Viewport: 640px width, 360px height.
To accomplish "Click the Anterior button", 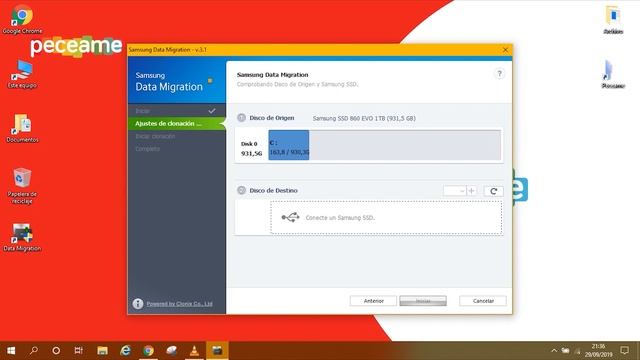I will (x=373, y=301).
